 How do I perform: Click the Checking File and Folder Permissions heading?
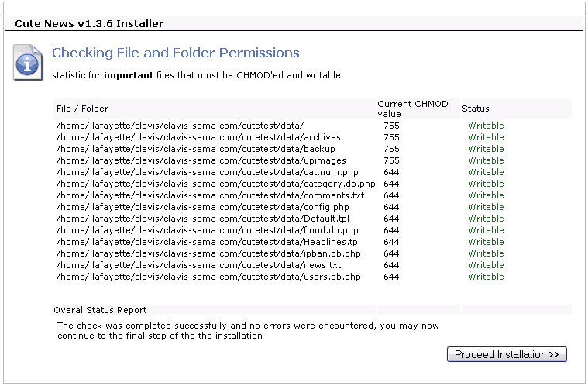[x=176, y=53]
